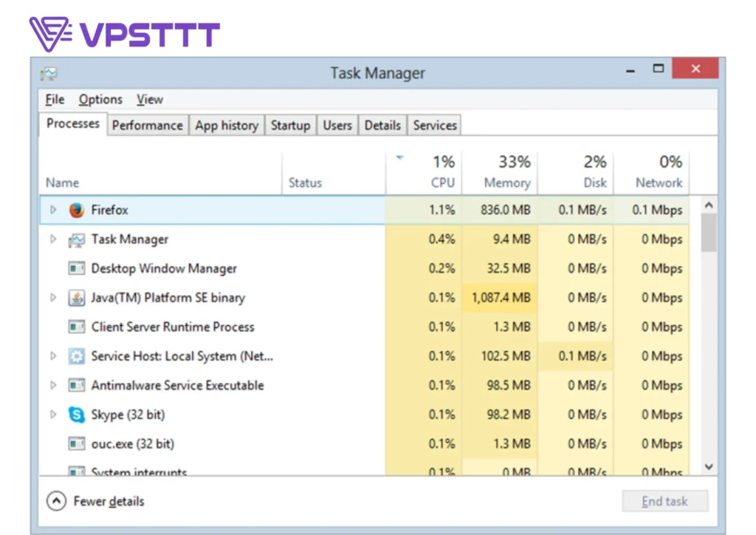Minimize the Task Manager window
This screenshot has width=756, height=535.
[630, 70]
